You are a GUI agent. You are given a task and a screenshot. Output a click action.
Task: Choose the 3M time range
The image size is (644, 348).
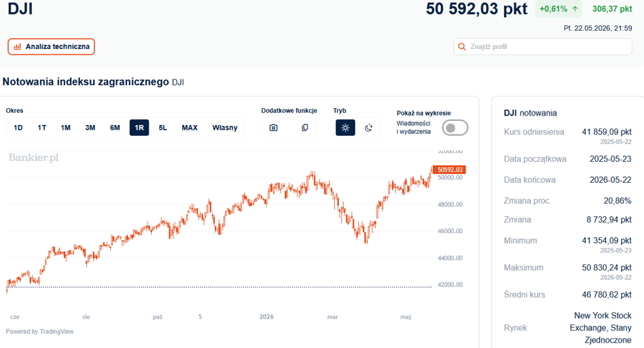tap(90, 128)
